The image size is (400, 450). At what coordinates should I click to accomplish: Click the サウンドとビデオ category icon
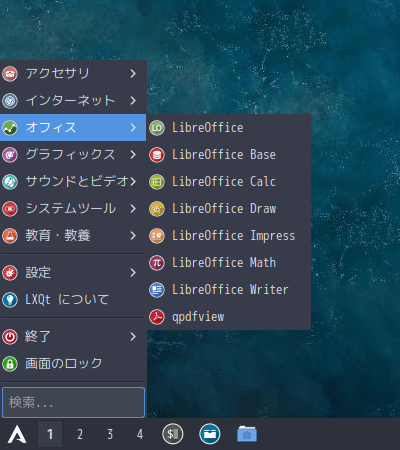pos(10,182)
